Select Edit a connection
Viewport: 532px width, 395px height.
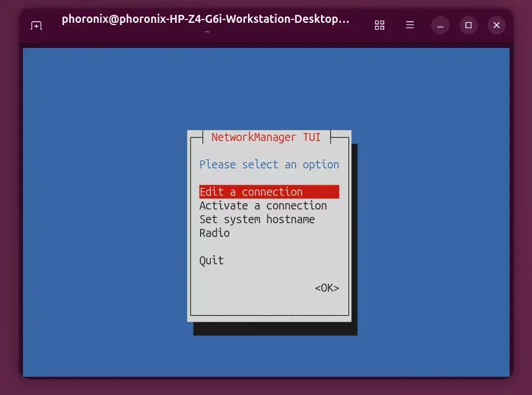[x=269, y=192]
